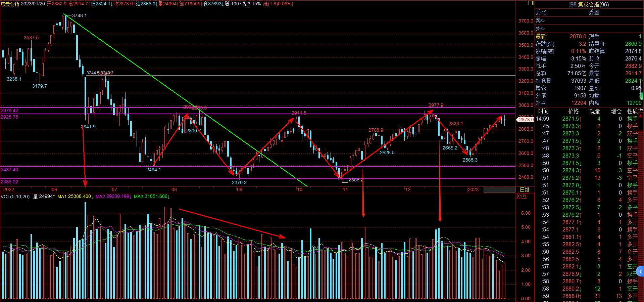Screen dimensions: 644x302
Task: Open the VOL(5,10,20) indicator parameters
Action: (15, 197)
